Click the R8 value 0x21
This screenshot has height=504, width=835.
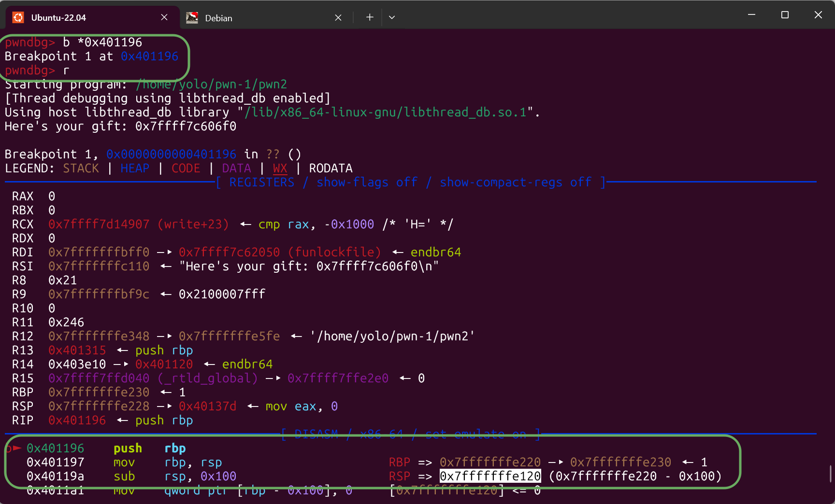pos(63,280)
